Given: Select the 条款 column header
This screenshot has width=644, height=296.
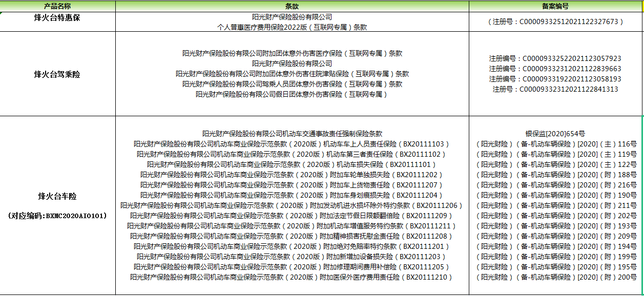Looking at the screenshot, I should (x=292, y=6).
